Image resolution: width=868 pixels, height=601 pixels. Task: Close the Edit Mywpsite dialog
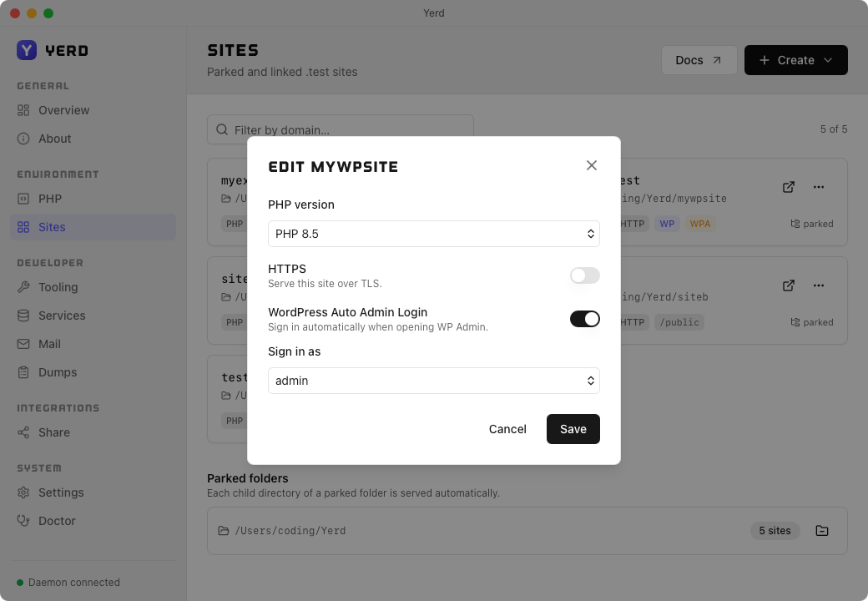click(x=591, y=165)
